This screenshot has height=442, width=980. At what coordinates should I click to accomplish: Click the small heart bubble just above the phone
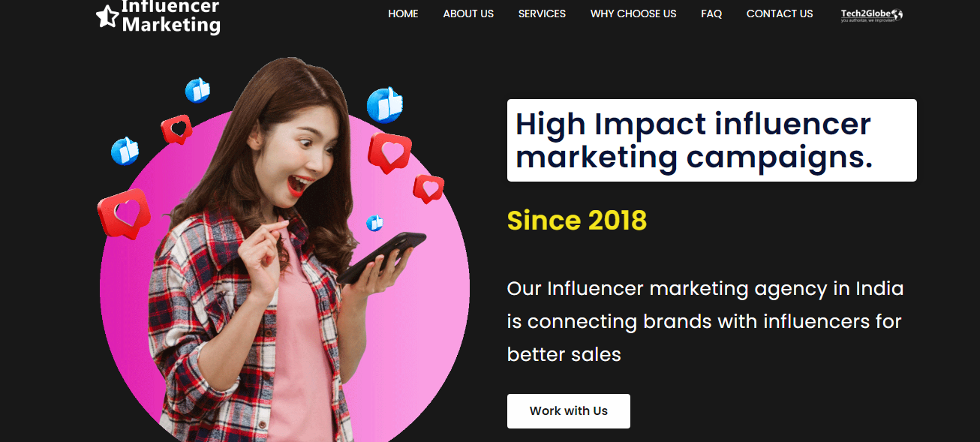428,188
